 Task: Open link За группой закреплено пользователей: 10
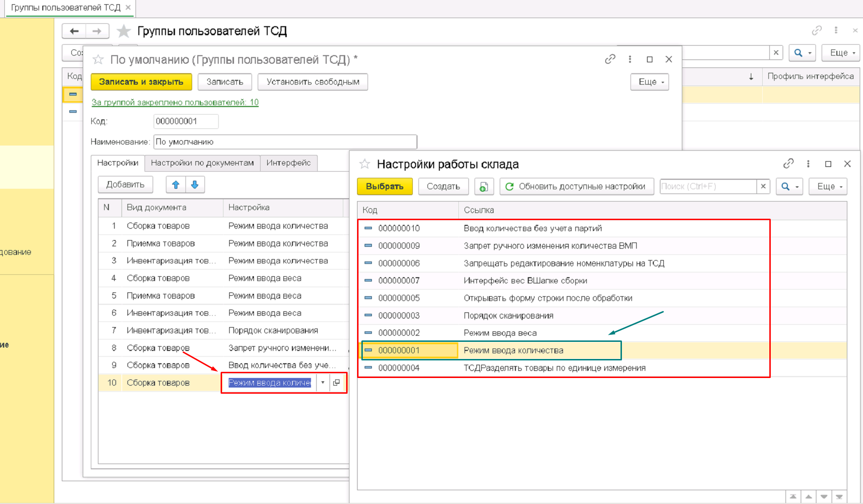pyautogui.click(x=175, y=102)
